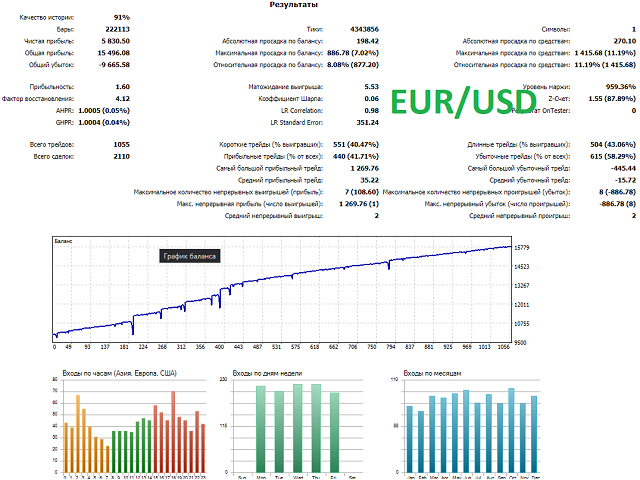Click short trades value 551 (40.47%)
This screenshot has height=480, width=640.
pos(356,145)
